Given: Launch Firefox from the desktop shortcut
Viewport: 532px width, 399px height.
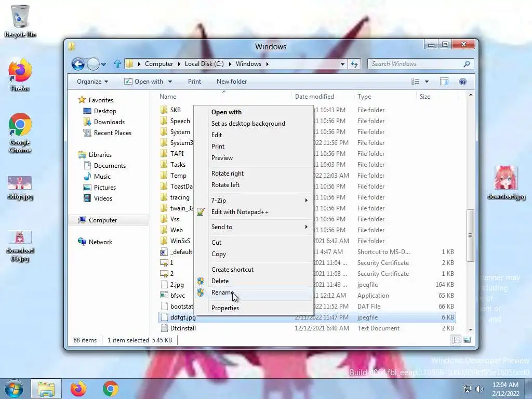Looking at the screenshot, I should pos(20,75).
